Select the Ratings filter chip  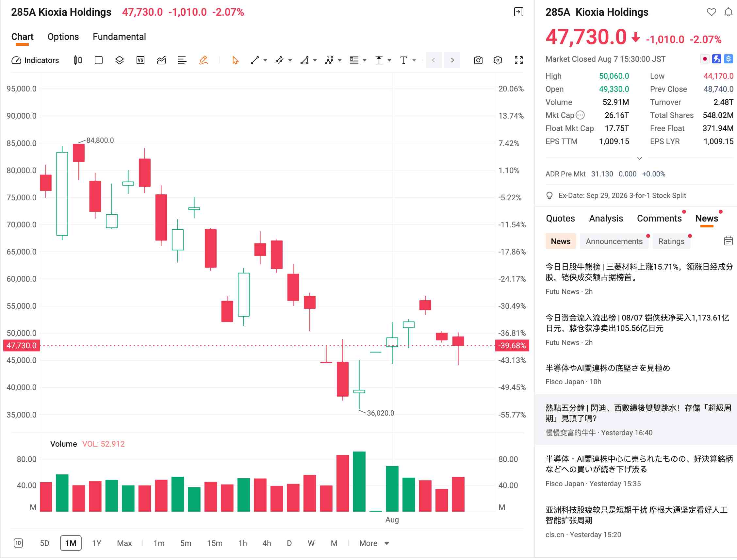[671, 242]
